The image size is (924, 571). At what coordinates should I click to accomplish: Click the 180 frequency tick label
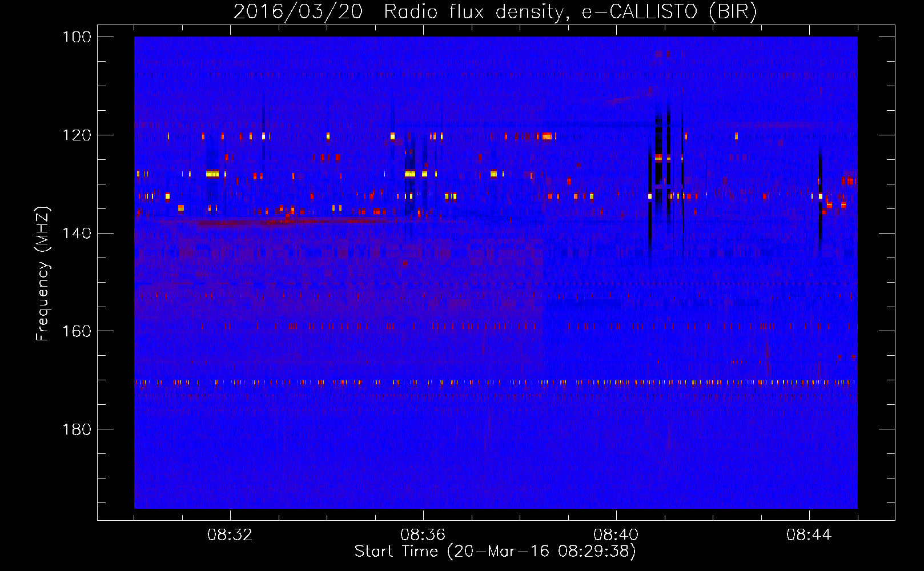click(77, 429)
